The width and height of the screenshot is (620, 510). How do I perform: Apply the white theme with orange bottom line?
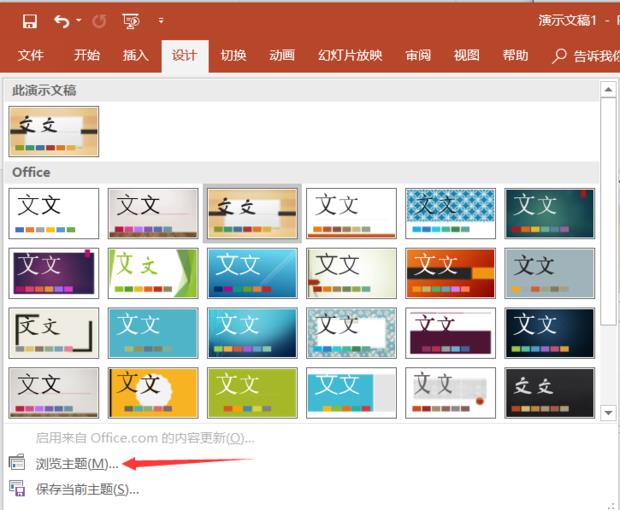352,213
